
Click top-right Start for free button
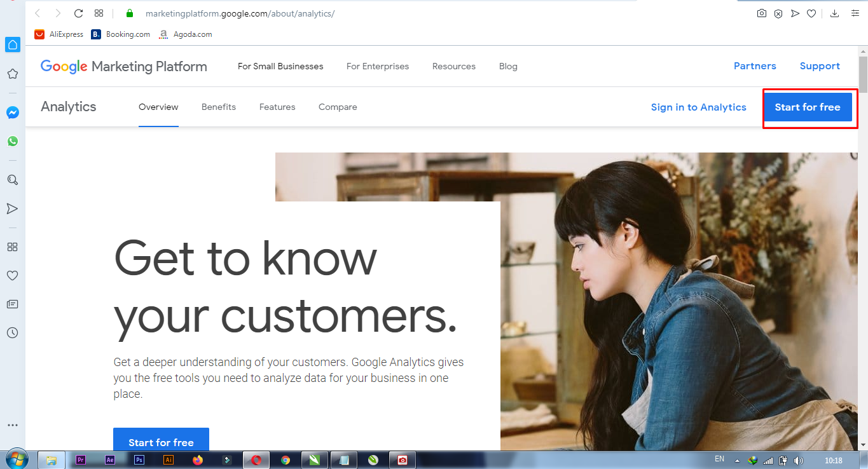coord(808,107)
